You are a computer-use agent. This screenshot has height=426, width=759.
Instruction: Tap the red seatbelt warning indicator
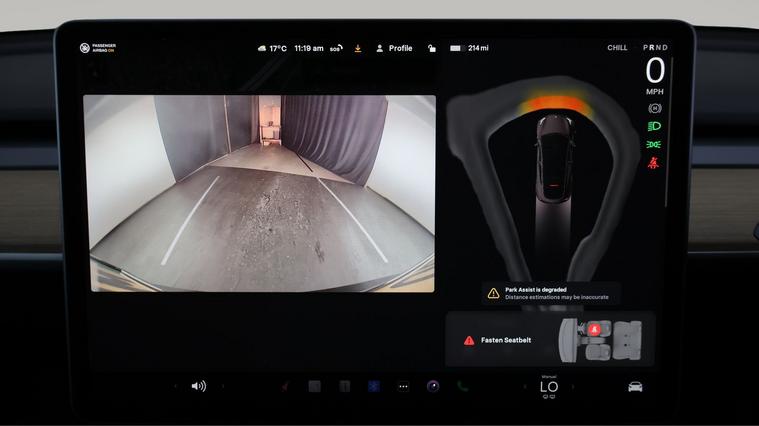point(653,163)
